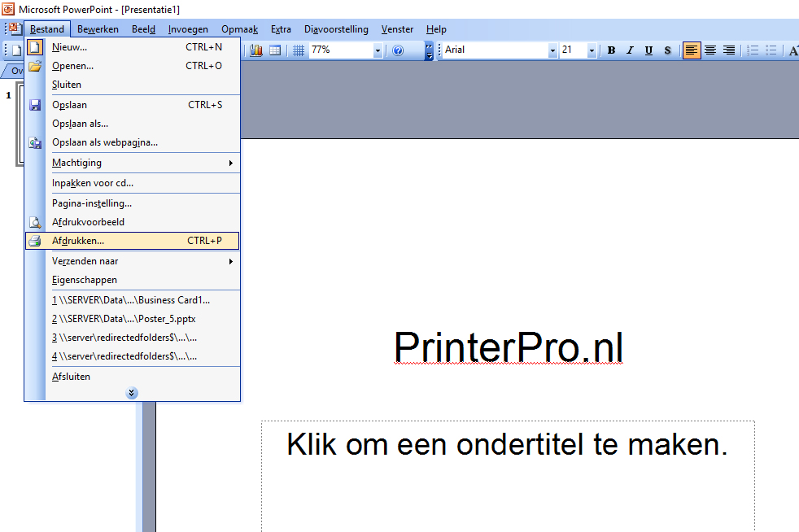Open the Help question mark icon
799x532 pixels.
[398, 50]
